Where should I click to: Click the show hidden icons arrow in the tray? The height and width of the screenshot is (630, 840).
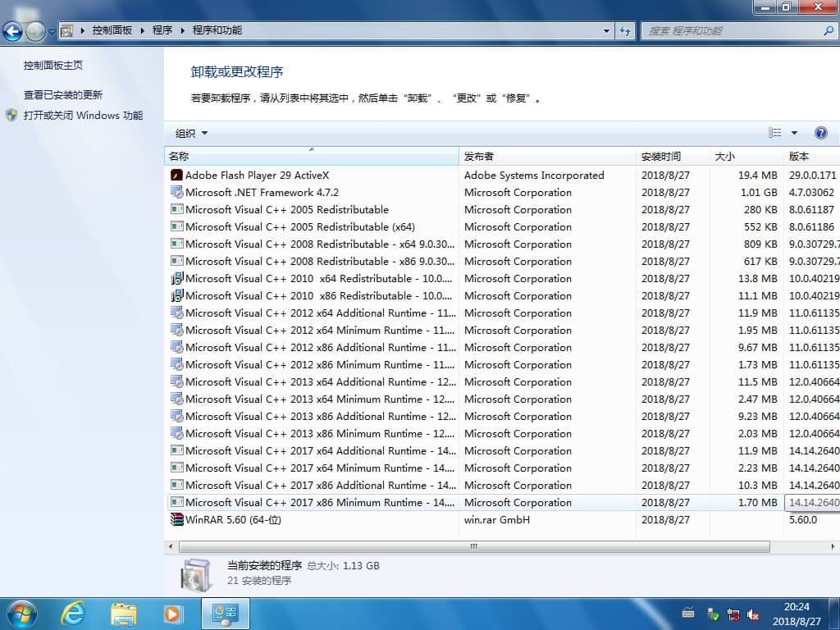pyautogui.click(x=687, y=613)
